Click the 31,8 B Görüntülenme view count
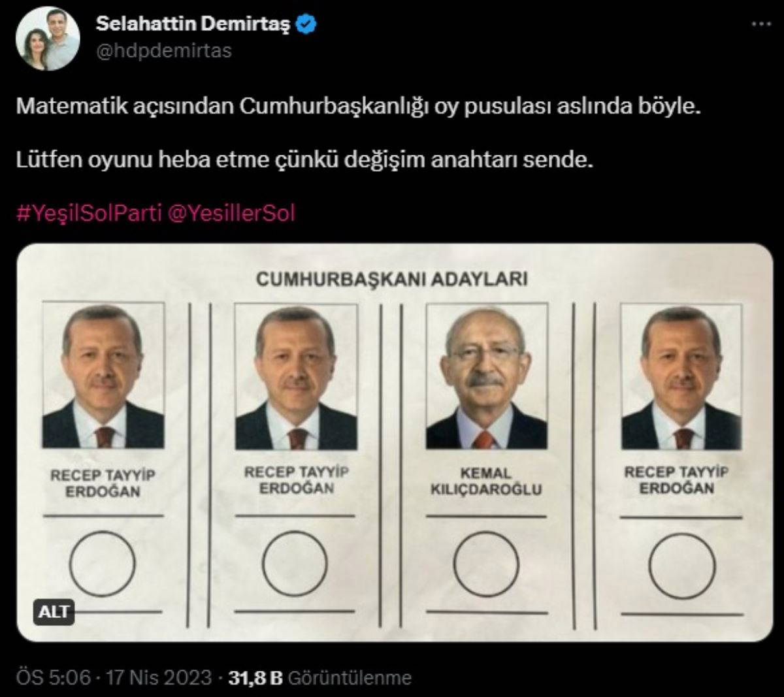Viewport: 784px width, 697px height. 320,677
